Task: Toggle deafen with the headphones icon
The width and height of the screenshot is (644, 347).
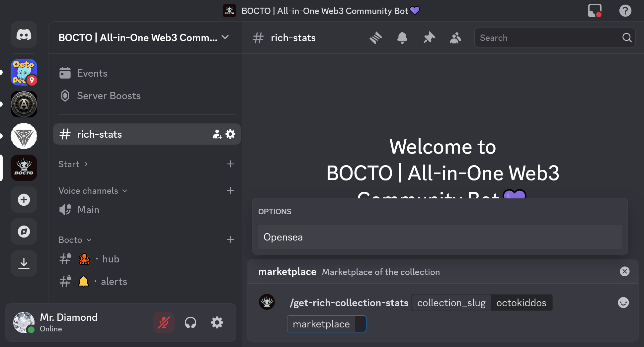Action: (x=191, y=322)
